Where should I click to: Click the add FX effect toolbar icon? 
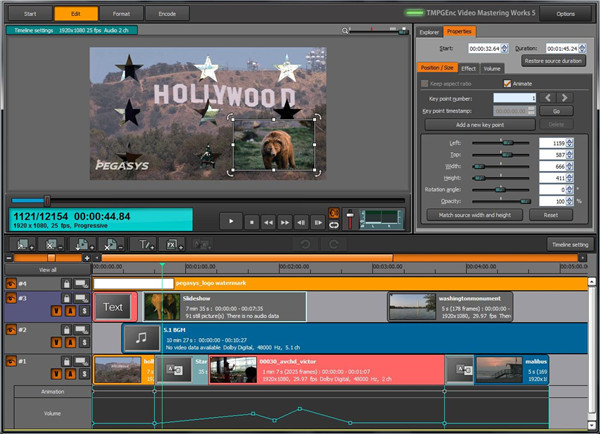point(172,244)
